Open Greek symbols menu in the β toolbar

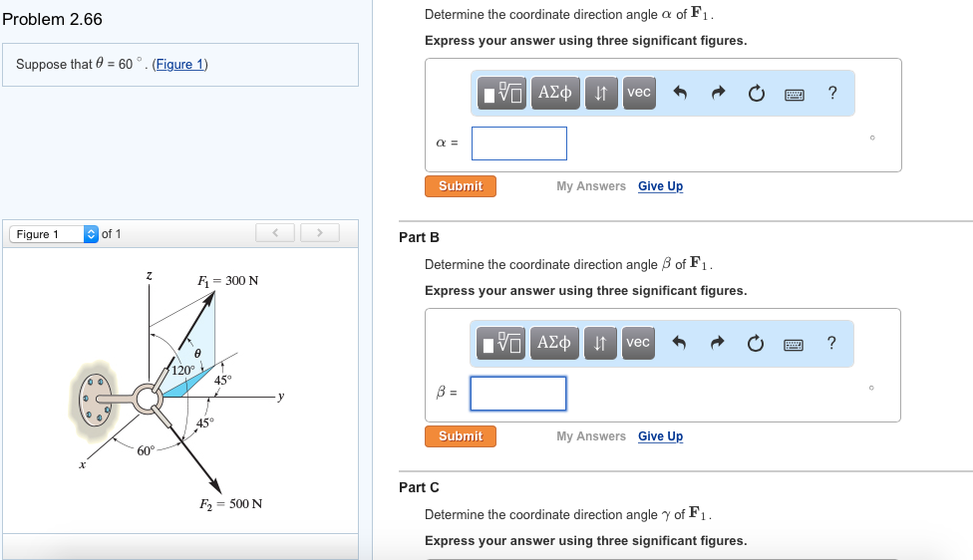click(555, 343)
